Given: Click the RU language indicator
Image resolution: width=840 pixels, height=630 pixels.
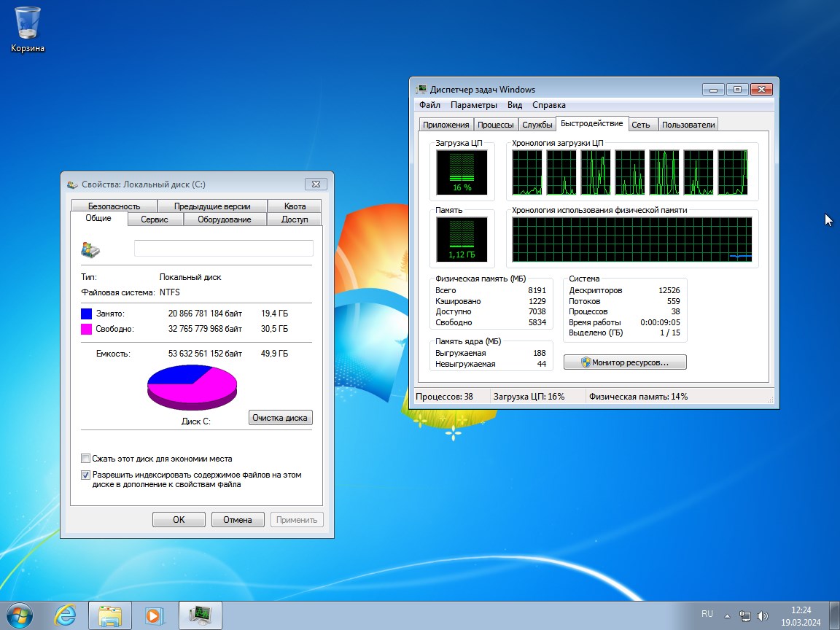Looking at the screenshot, I should 707,614.
